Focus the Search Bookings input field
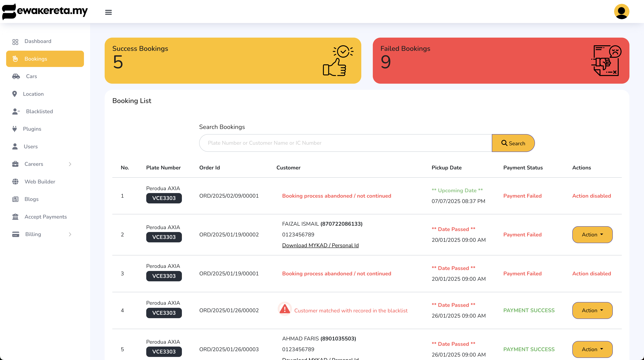The height and width of the screenshot is (360, 644). [345, 143]
